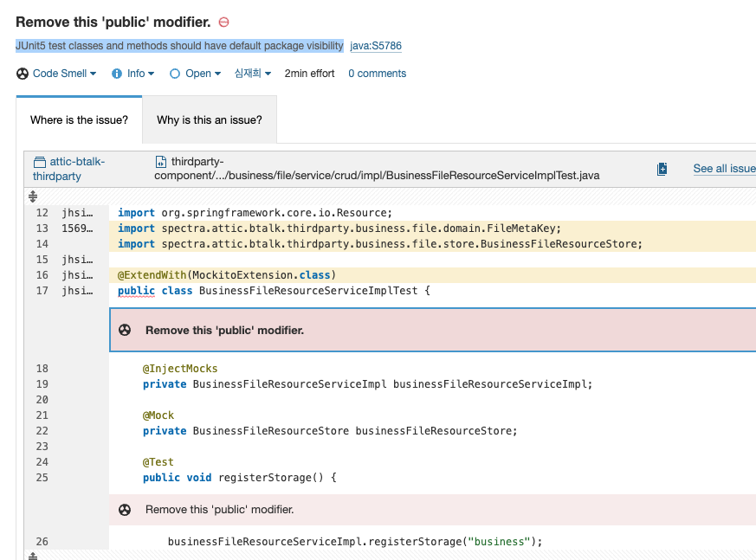Open the BusinessFileResourceServiceImplTest.java file link
Viewport: 756px width, 560px height.
point(377,169)
